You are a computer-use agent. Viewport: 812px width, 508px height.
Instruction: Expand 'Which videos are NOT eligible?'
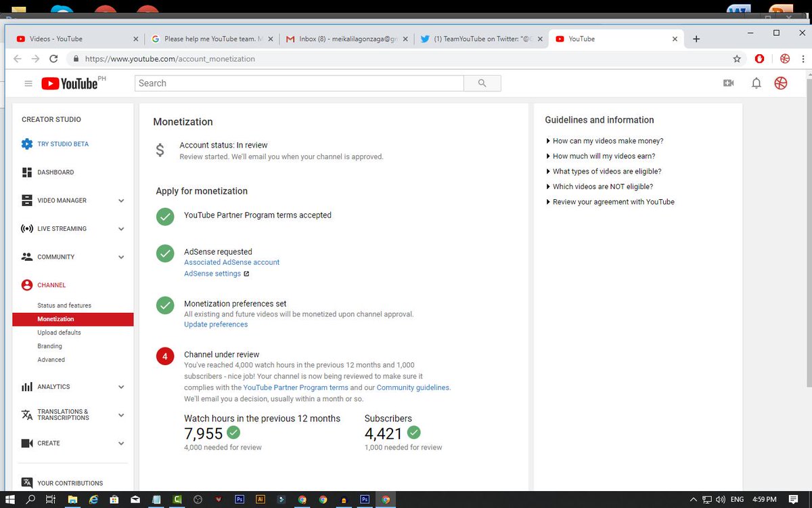pyautogui.click(x=599, y=186)
